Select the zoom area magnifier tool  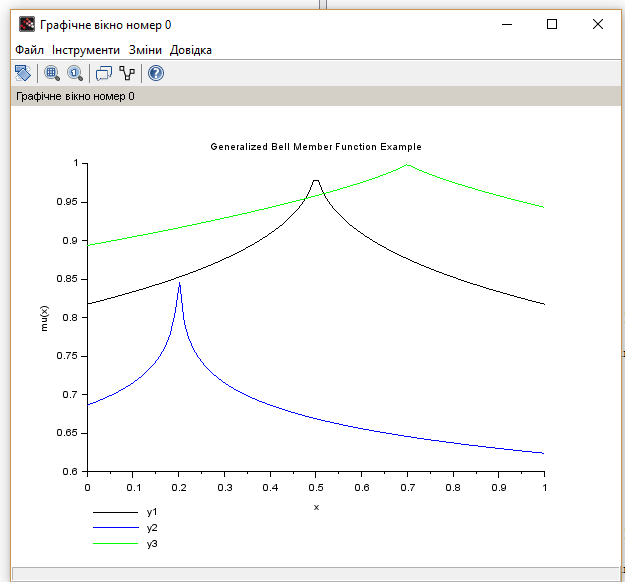pyautogui.click(x=52, y=73)
